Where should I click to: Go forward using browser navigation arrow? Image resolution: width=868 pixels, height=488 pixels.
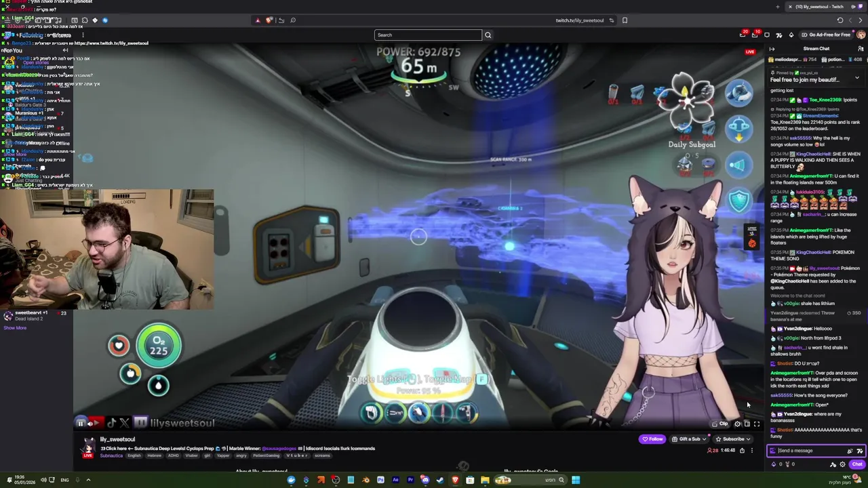tap(861, 20)
